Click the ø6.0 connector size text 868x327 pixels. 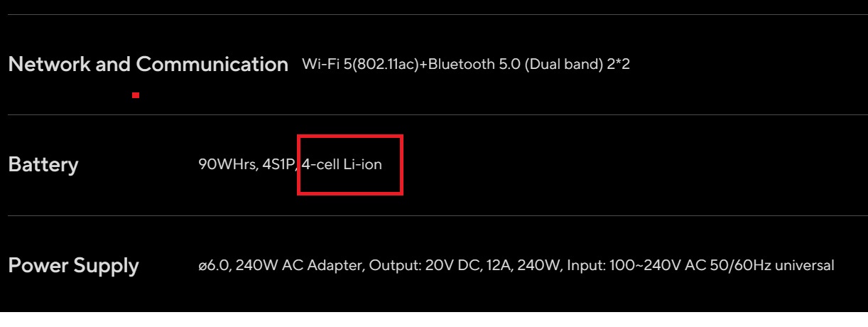click(x=214, y=266)
